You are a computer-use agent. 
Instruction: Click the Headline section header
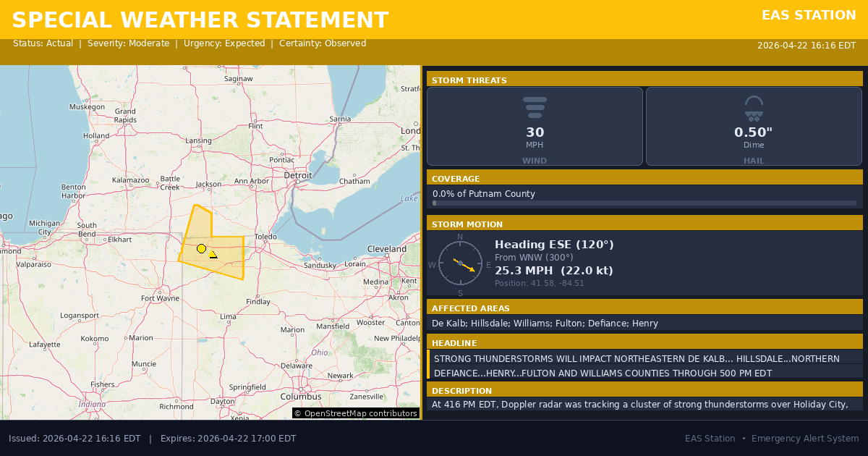(x=644, y=342)
